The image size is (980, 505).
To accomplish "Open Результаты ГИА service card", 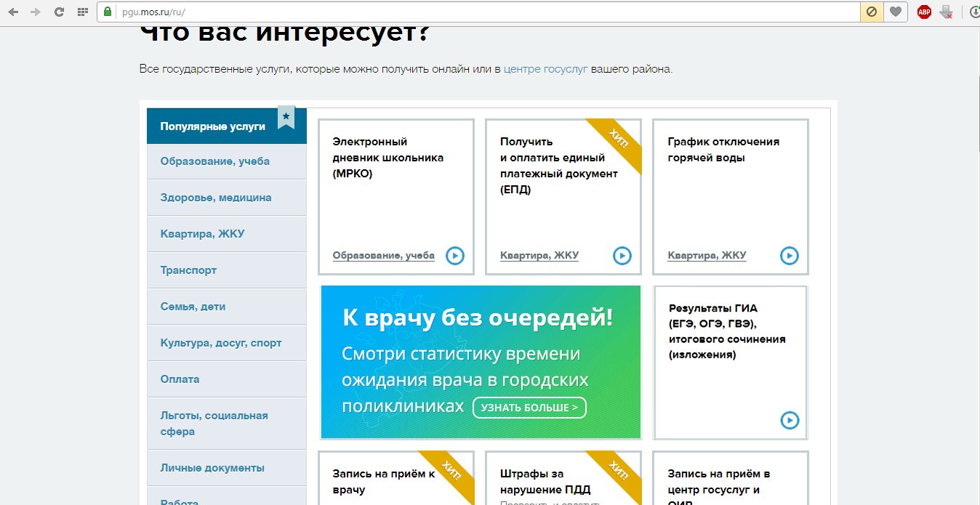I will [731, 363].
